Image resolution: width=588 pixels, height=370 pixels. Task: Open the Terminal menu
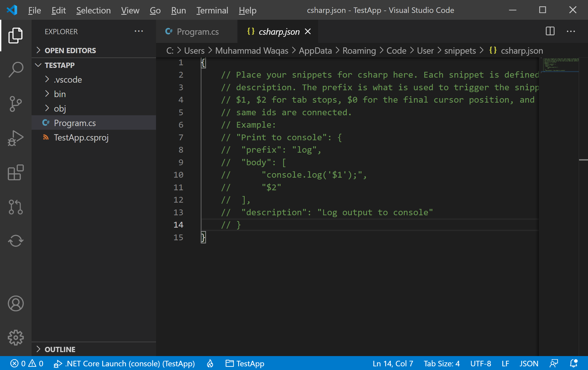[212, 10]
